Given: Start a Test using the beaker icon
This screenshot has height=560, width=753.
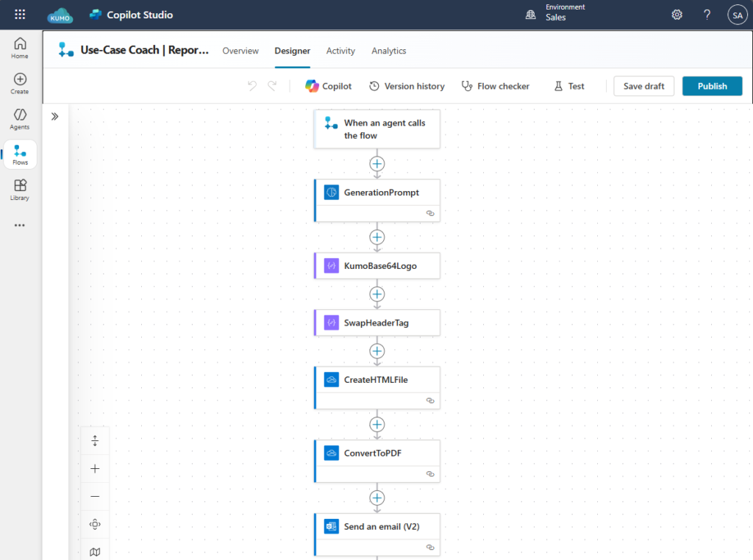Looking at the screenshot, I should pyautogui.click(x=568, y=86).
